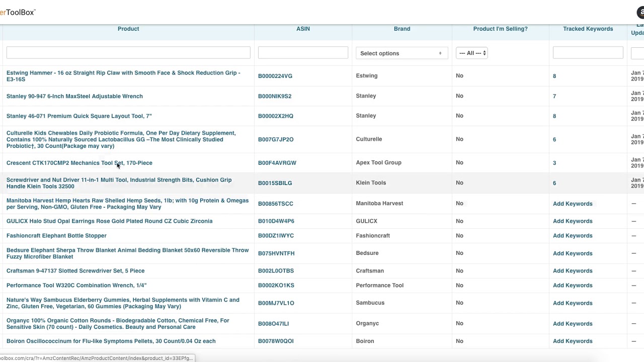
Task: Open Manitoba Harvest Hemp Hearts link
Action: click(x=127, y=204)
